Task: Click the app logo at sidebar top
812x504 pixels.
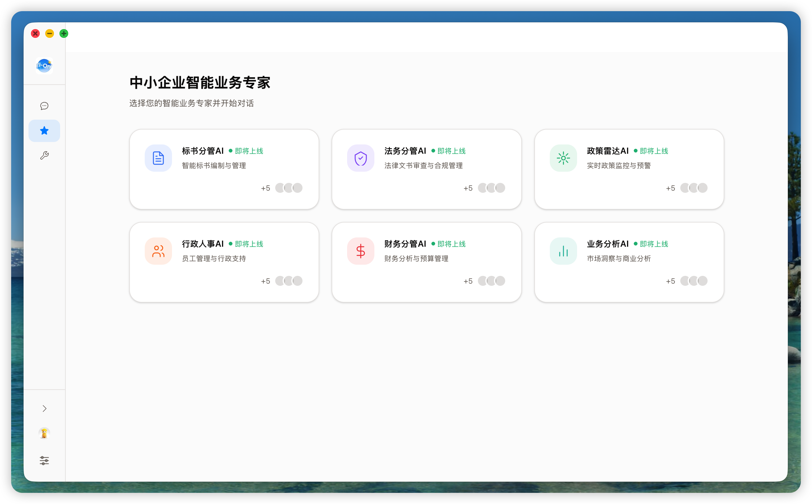Action: point(44,66)
